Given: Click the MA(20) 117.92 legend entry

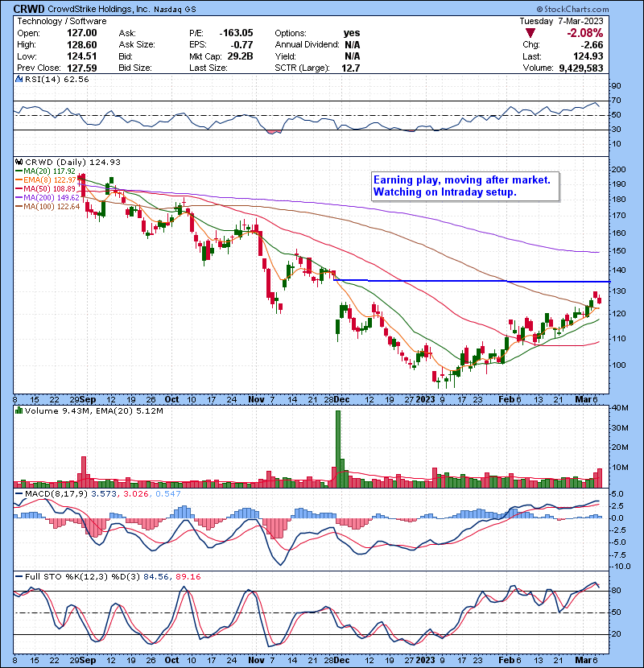Looking at the screenshot, I should point(45,171).
